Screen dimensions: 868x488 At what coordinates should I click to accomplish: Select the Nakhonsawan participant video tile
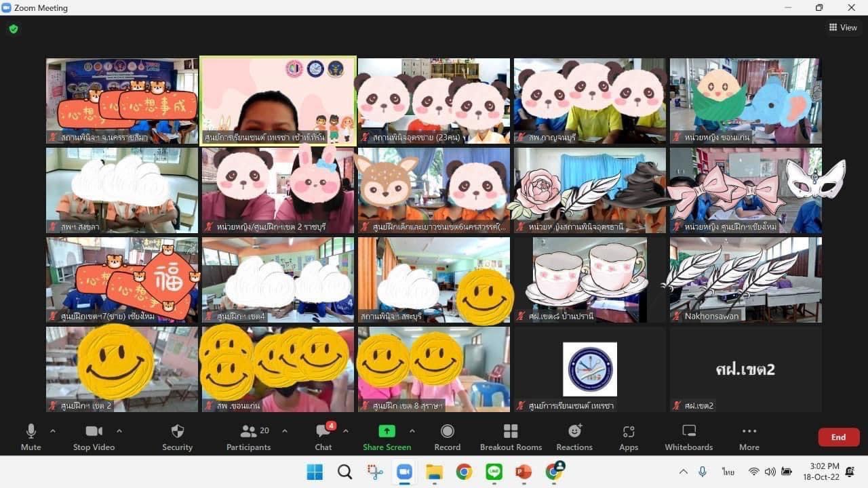tap(745, 279)
